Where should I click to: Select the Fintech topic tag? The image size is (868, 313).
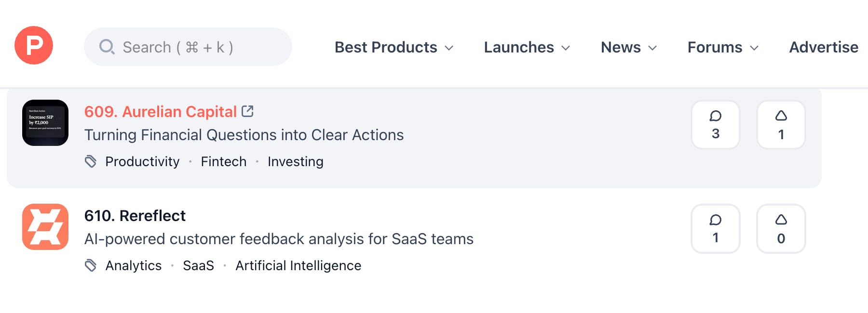tap(223, 162)
